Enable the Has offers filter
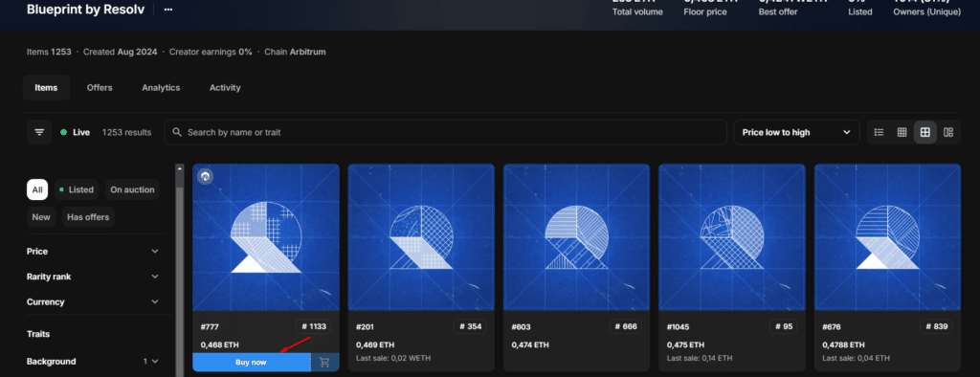The height and width of the screenshot is (377, 980). [x=88, y=217]
